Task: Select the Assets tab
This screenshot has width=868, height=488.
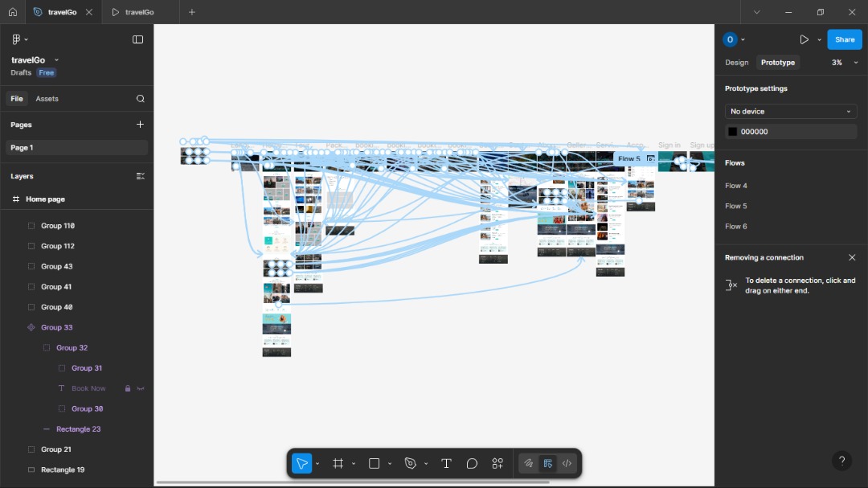Action: pyautogui.click(x=47, y=99)
